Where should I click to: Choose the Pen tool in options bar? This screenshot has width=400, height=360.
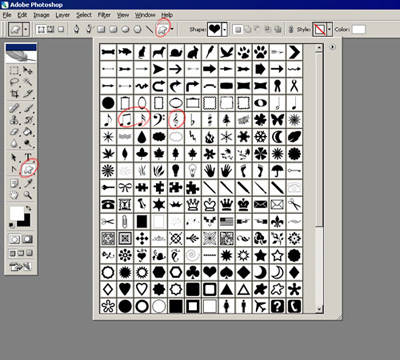pos(77,29)
